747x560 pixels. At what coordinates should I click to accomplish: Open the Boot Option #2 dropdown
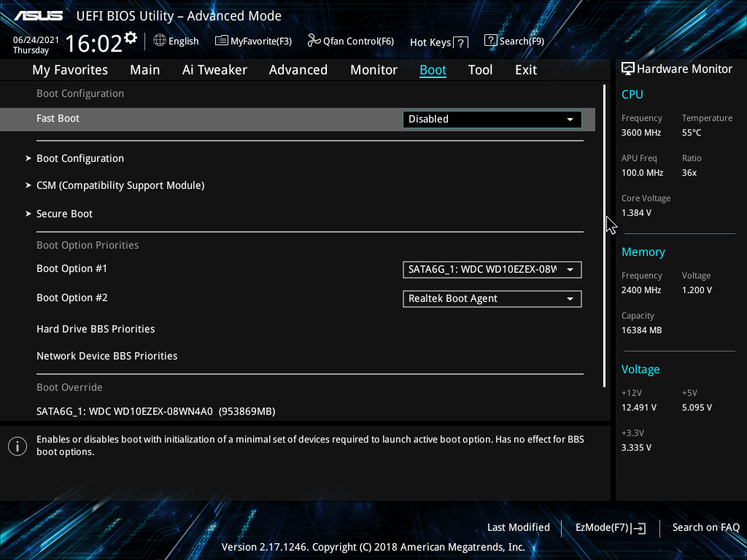[x=492, y=298]
